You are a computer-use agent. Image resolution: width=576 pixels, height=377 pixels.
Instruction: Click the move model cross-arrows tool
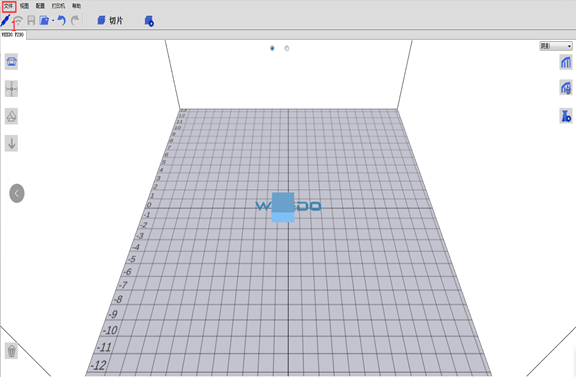(x=11, y=89)
